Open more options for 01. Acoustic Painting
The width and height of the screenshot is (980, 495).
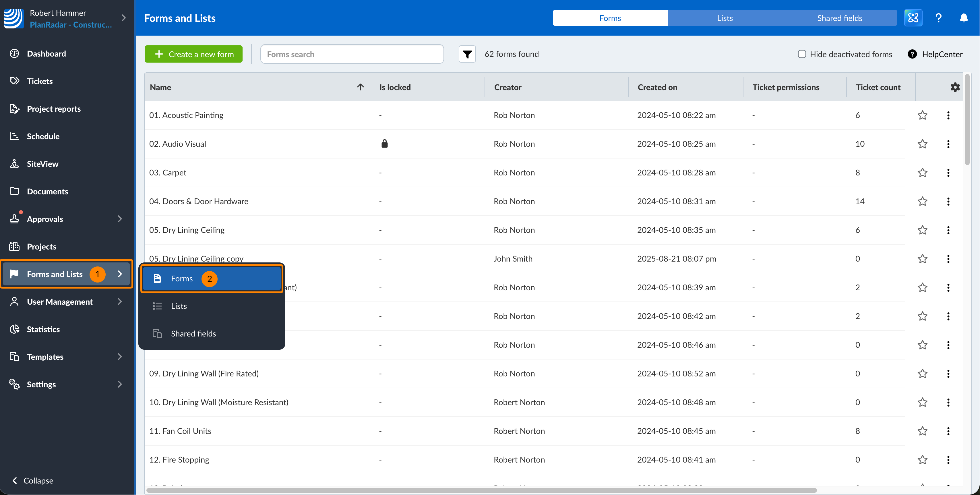click(948, 115)
